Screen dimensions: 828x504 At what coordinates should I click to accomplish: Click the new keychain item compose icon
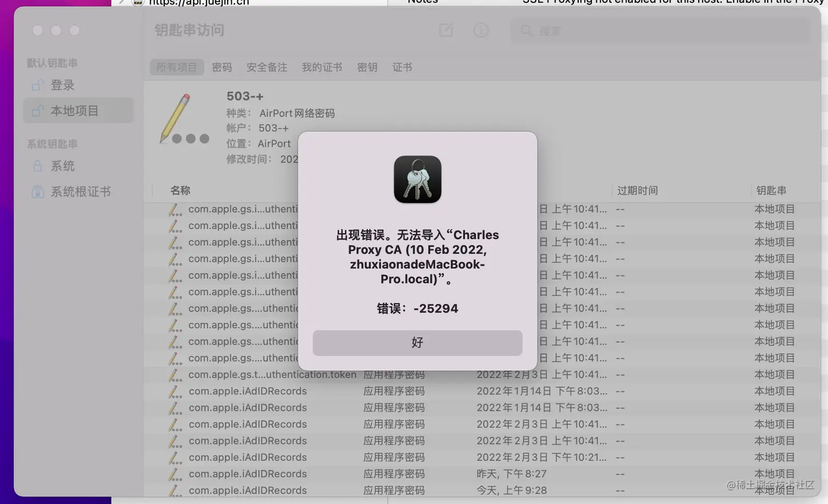click(446, 30)
